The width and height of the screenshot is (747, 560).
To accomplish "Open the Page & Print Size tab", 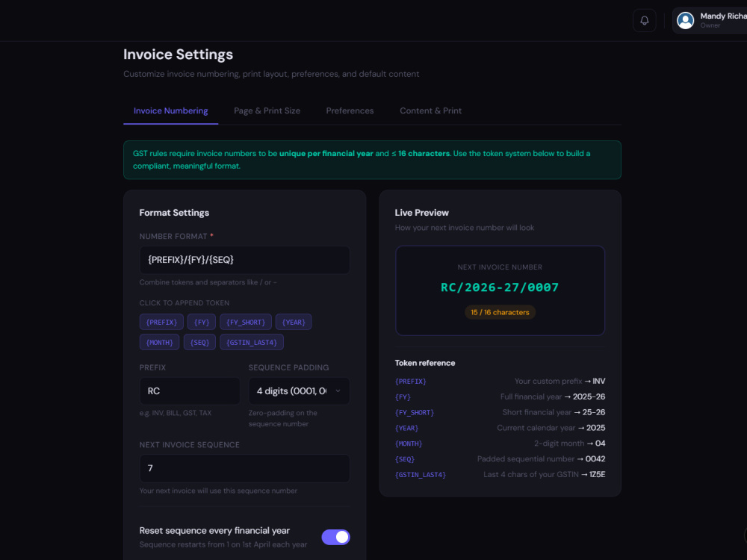I will [x=267, y=111].
